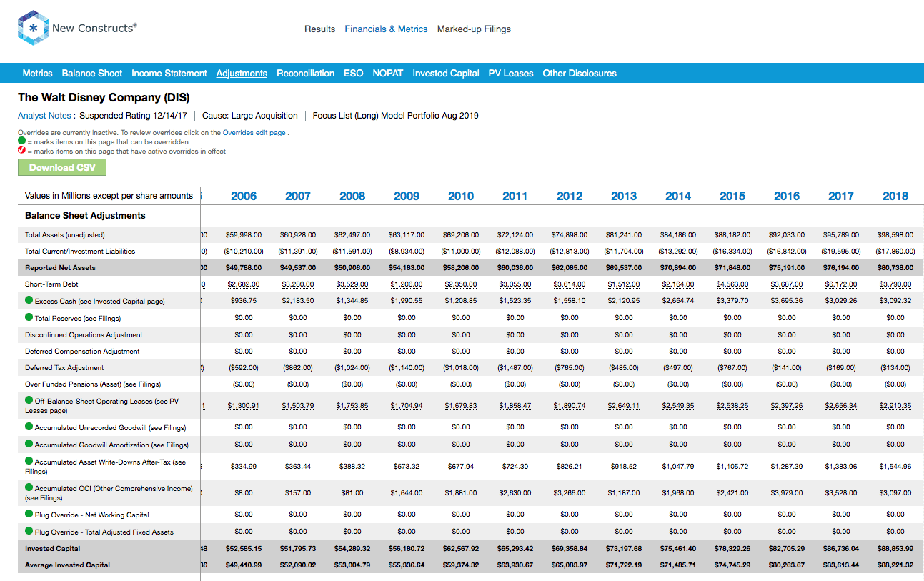
Task: Open the Analyst Notes link
Action: click(x=44, y=116)
